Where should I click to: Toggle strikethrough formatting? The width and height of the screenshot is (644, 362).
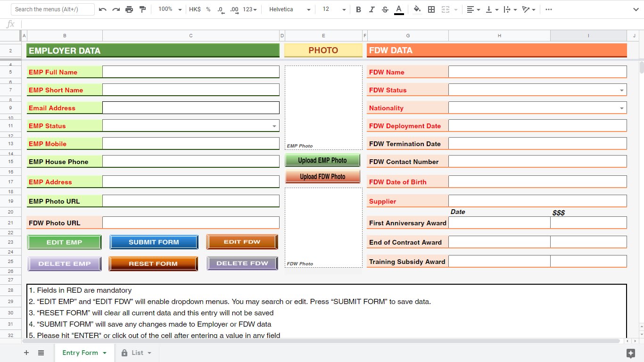click(x=385, y=9)
